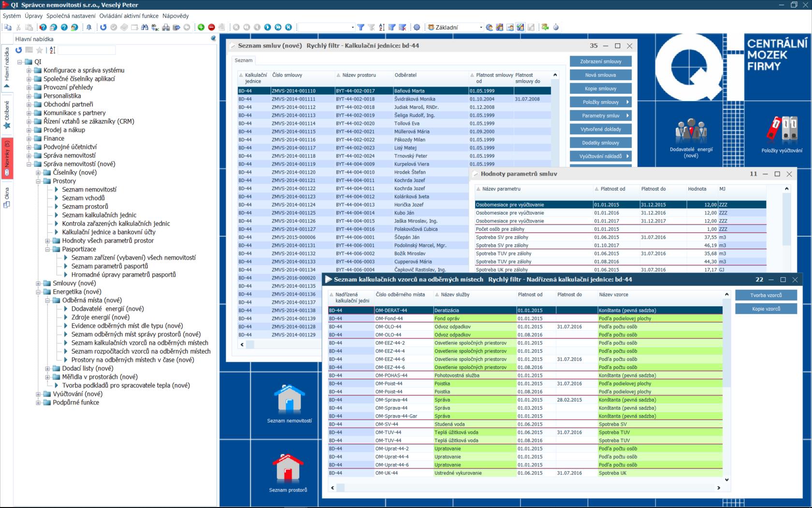The image size is (812, 508).
Task: Open the Úpravy menu
Action: tap(34, 16)
